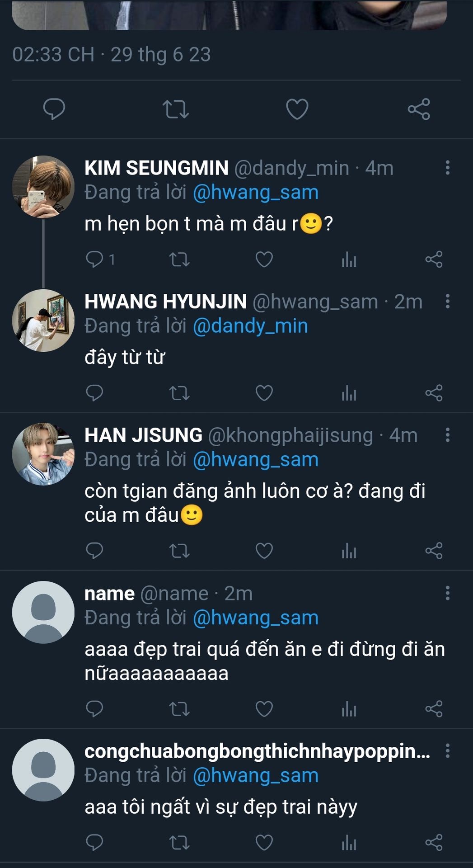Open more options for Han Jisung's reply
The image size is (473, 868).
(447, 435)
